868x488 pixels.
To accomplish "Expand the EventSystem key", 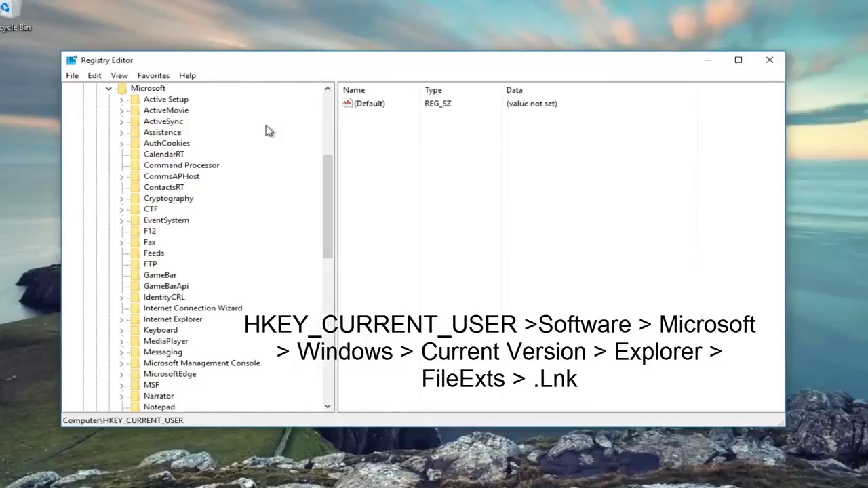I will [x=121, y=220].
